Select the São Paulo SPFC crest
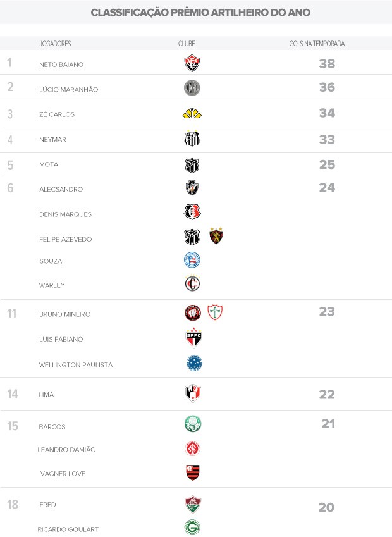 [x=193, y=338]
